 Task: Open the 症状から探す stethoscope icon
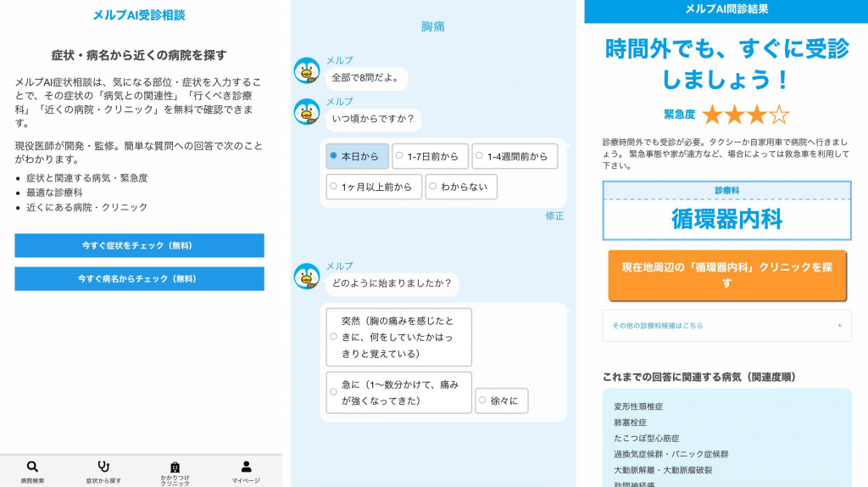coord(103,467)
